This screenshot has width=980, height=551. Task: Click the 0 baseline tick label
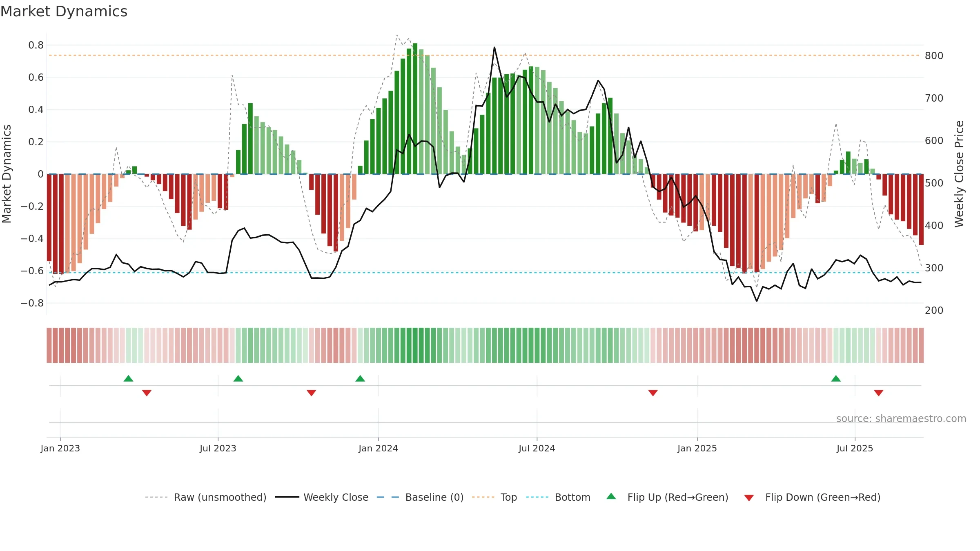(x=40, y=174)
